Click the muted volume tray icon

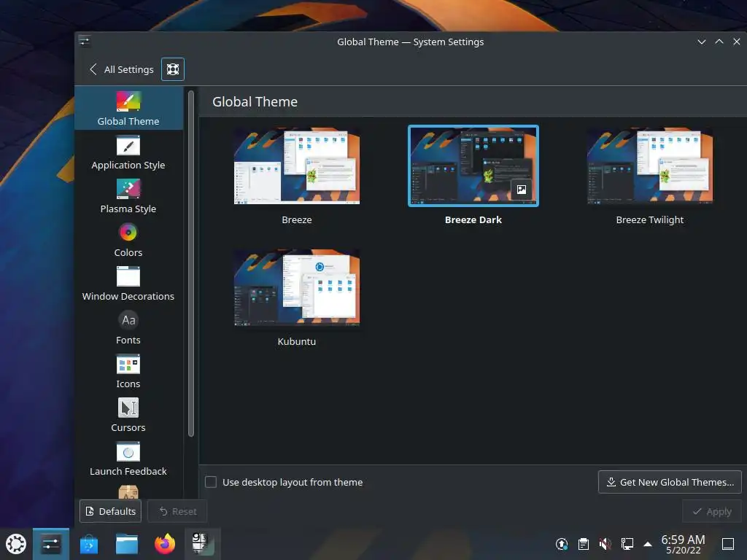pyautogui.click(x=605, y=544)
